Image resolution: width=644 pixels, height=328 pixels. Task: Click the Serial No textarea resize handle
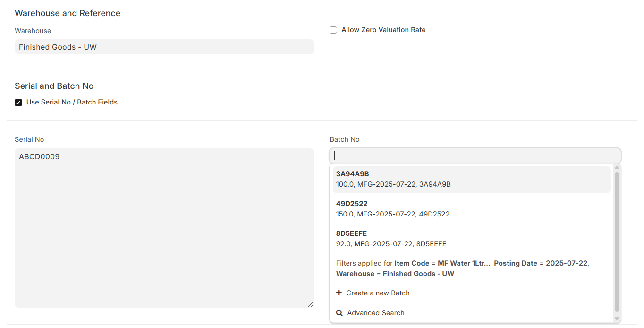click(x=310, y=304)
